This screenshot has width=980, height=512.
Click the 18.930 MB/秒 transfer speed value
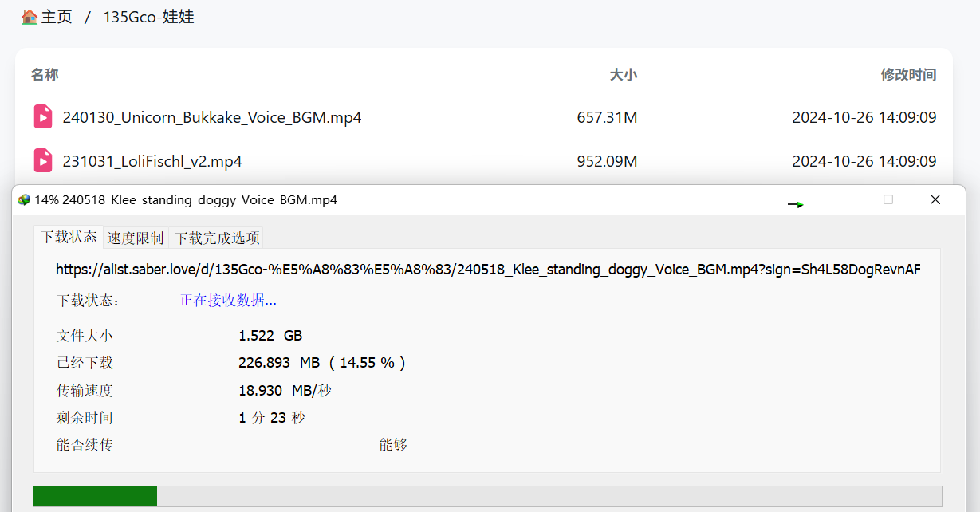(285, 390)
